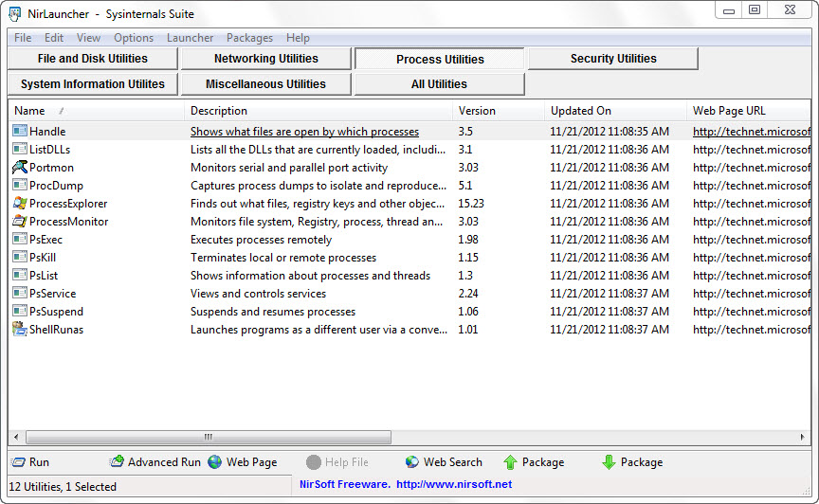This screenshot has height=504, width=819.
Task: Click the Handle utility icon
Action: [x=20, y=131]
